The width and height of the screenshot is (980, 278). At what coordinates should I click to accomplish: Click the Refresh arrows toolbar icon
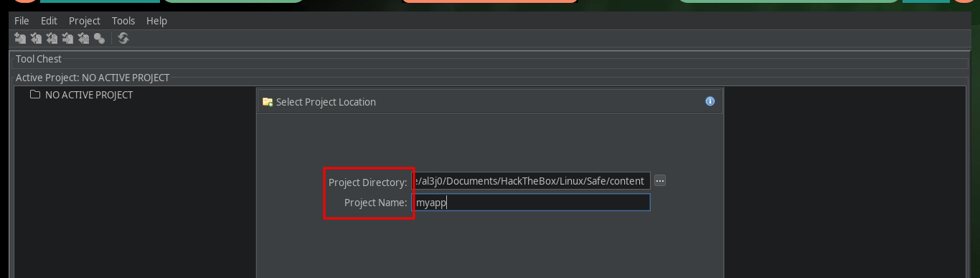click(123, 38)
